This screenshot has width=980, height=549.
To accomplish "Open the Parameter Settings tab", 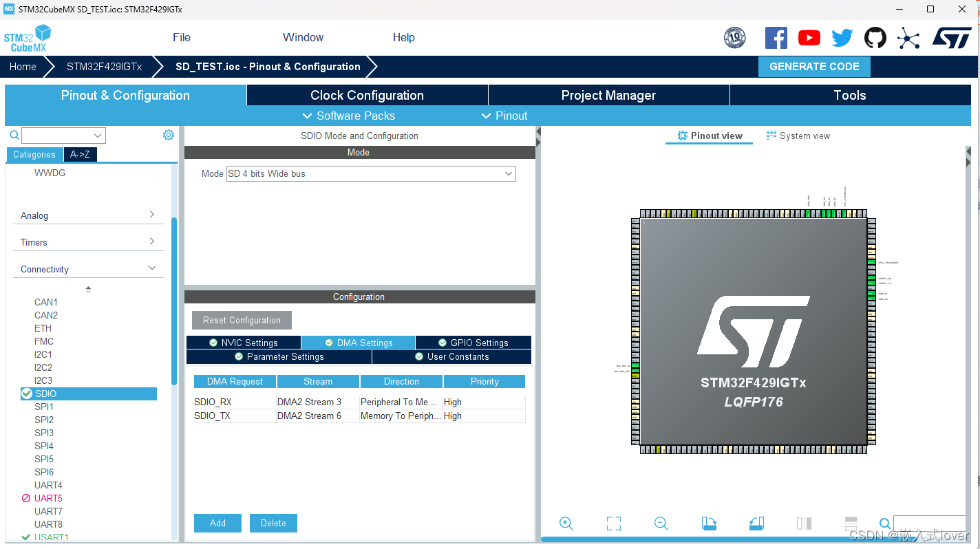I will 279,356.
